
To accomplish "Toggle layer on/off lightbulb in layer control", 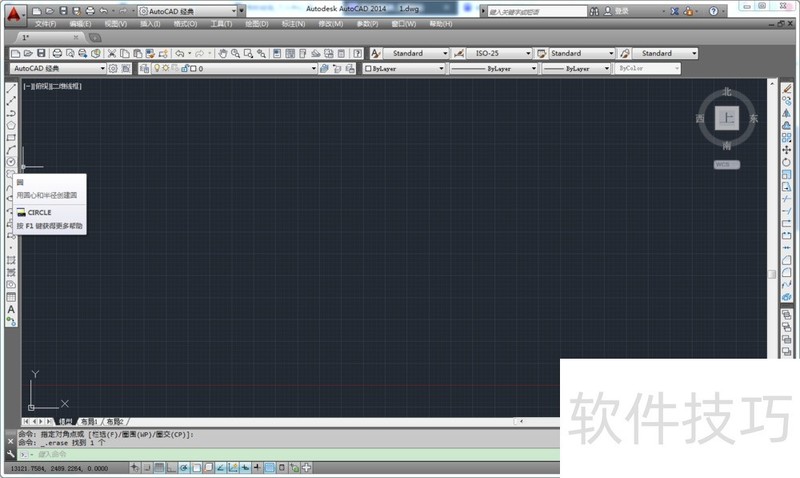I will click(x=157, y=68).
